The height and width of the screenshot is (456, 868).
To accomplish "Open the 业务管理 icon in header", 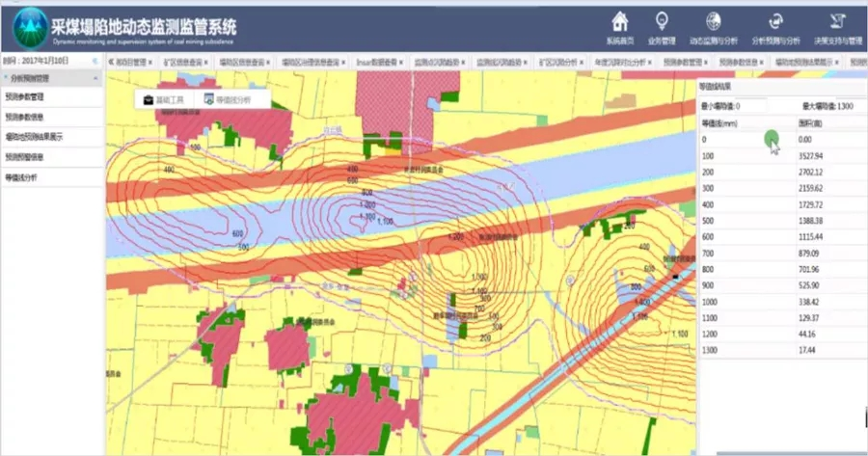I will tap(662, 21).
